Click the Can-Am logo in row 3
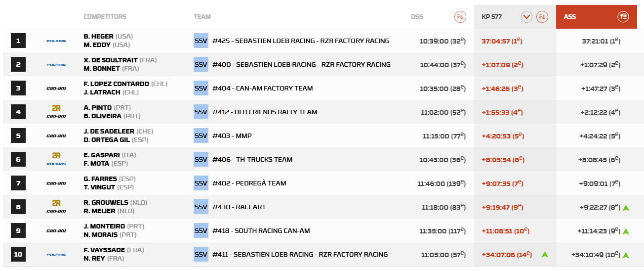This screenshot has height=271, width=644. point(56,89)
